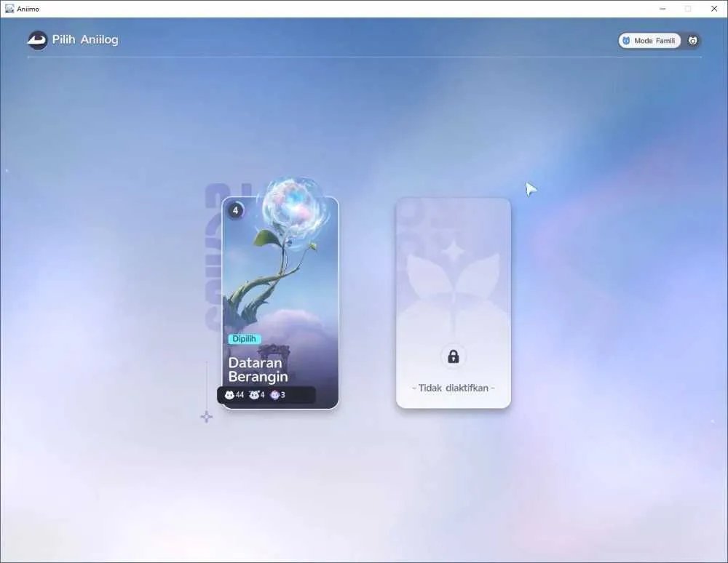
Task: Click the Aniimo app icon in title bar
Action: click(x=9, y=8)
